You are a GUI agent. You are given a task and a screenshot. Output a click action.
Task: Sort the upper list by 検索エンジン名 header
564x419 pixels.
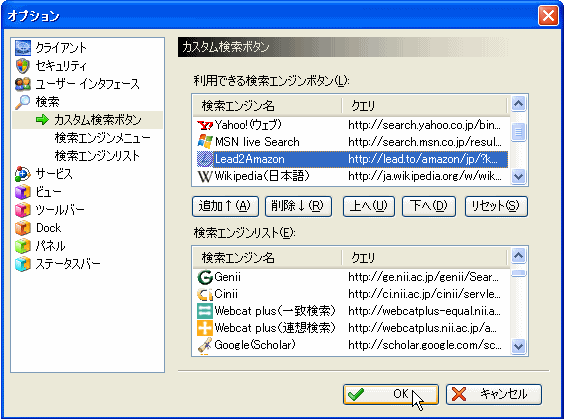[267, 106]
